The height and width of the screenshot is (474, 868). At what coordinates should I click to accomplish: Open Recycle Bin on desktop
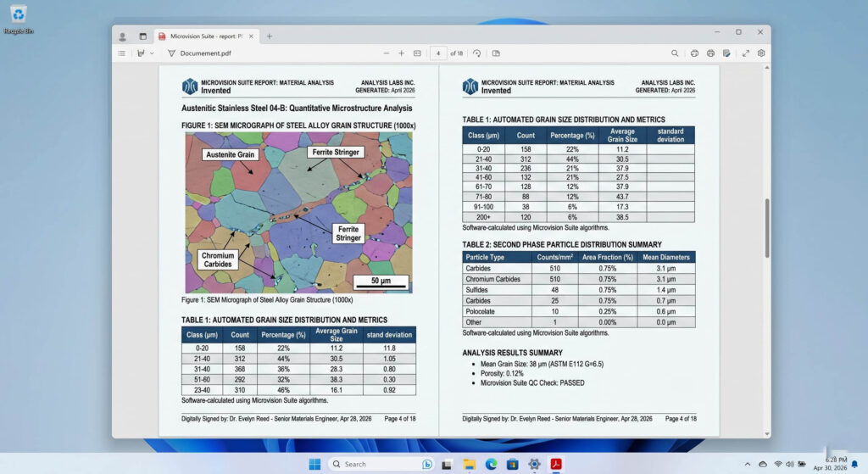tap(19, 20)
